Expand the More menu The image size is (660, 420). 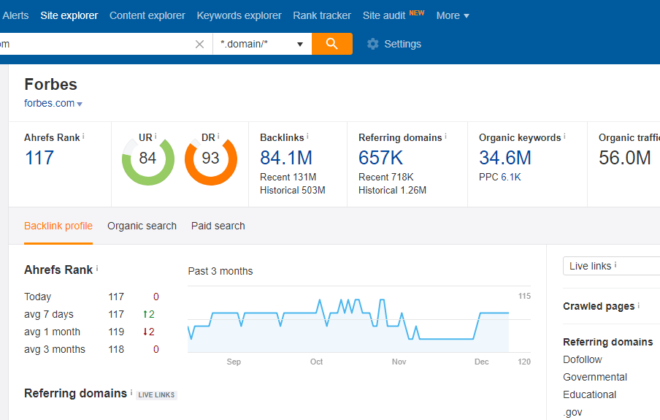pos(452,16)
